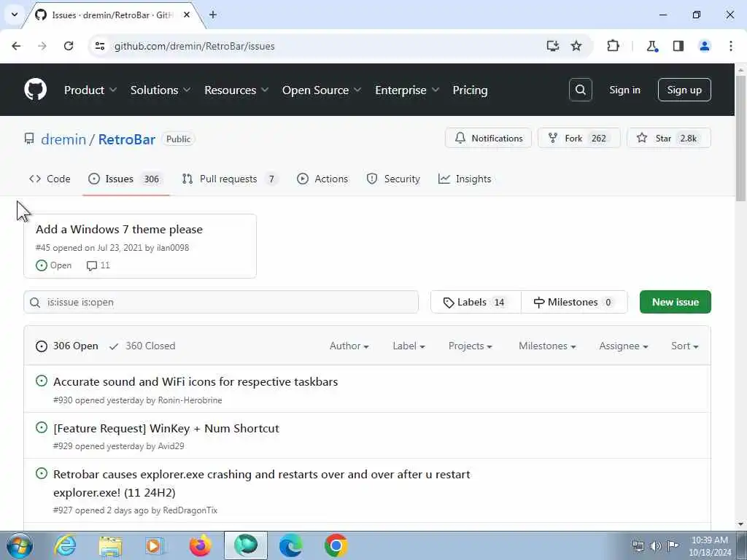
Task: Open the GitHub search magnifier button
Action: tap(580, 90)
